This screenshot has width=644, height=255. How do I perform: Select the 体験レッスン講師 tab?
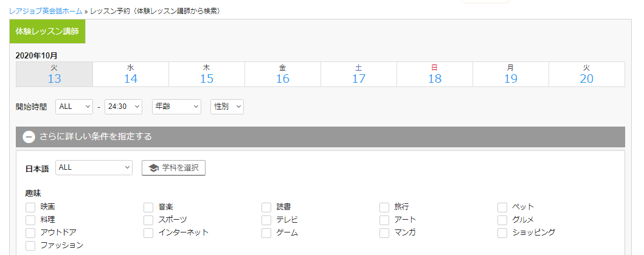(47, 31)
